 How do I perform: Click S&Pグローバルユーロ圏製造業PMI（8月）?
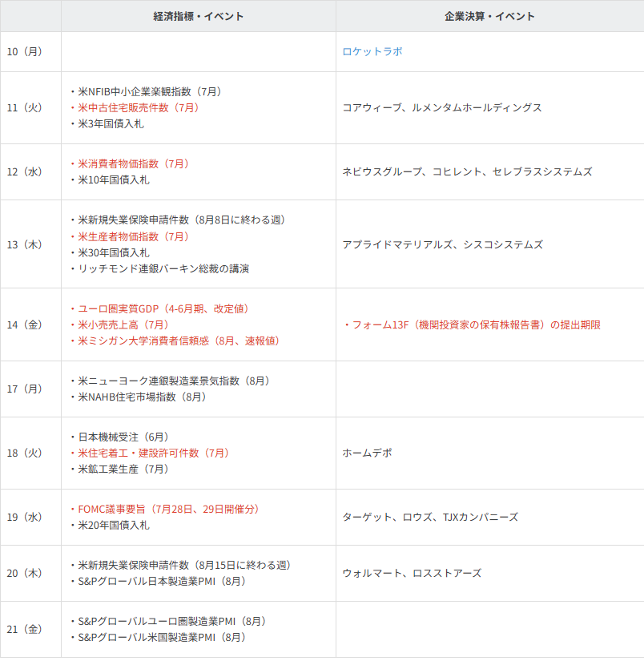(x=169, y=621)
